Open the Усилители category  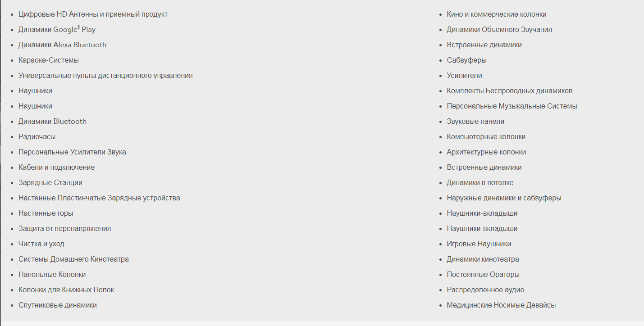(465, 76)
